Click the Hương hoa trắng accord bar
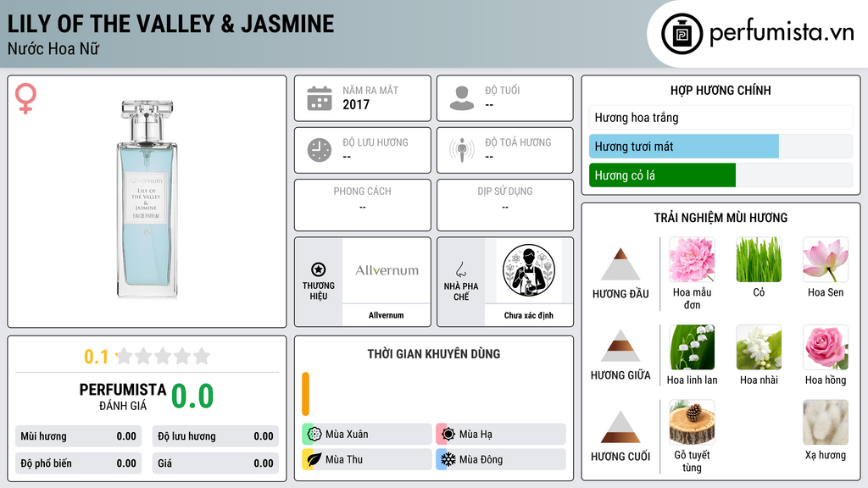This screenshot has height=488, width=868. (x=721, y=117)
